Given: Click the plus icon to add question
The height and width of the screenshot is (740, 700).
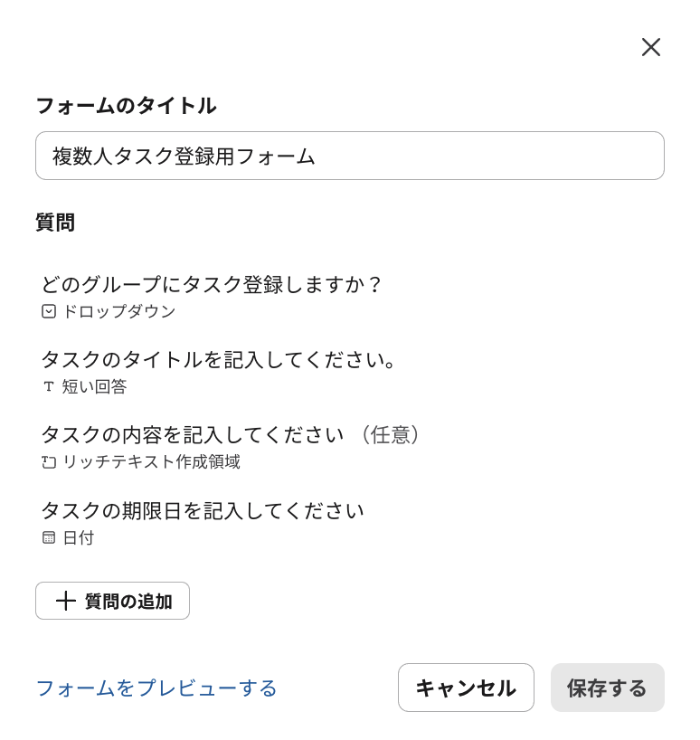Looking at the screenshot, I should pos(65,601).
